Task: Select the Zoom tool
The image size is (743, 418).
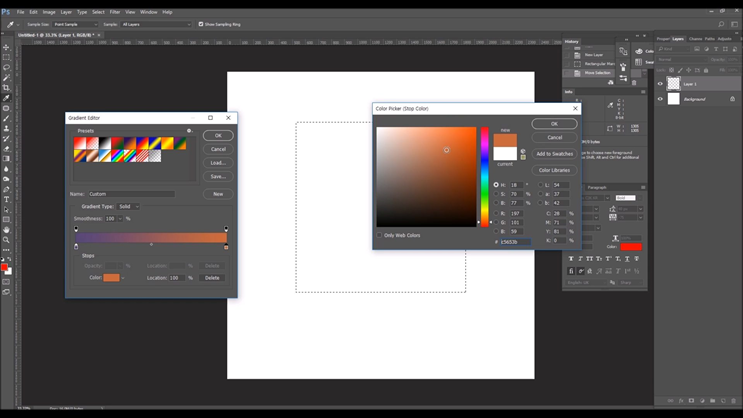Action: [x=6, y=240]
